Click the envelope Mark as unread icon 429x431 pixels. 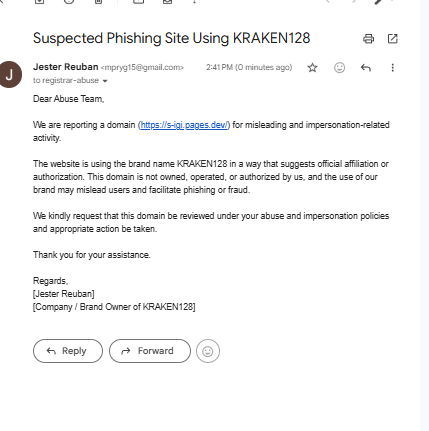coord(167,1)
